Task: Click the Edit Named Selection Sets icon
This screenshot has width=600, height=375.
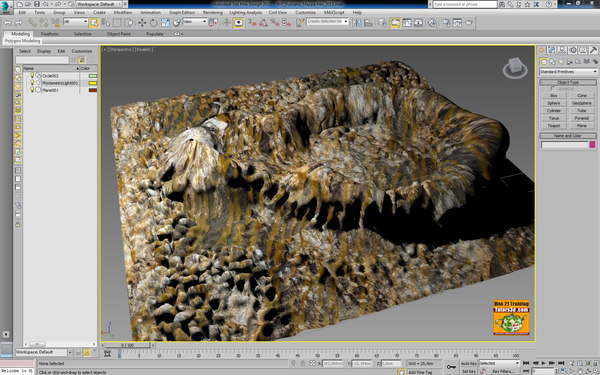Action: 300,23
